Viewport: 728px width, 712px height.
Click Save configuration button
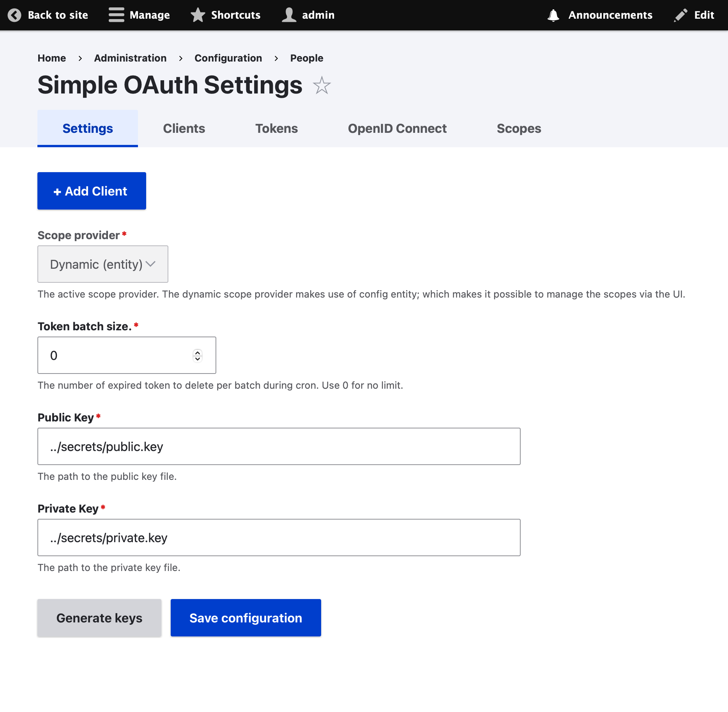tap(246, 618)
